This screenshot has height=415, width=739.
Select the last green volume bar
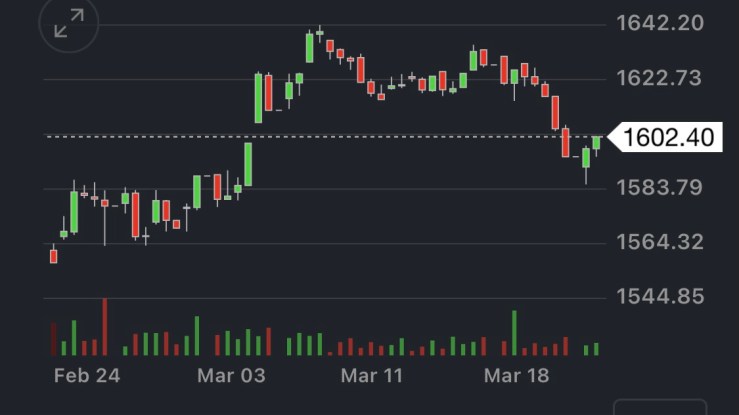click(596, 349)
